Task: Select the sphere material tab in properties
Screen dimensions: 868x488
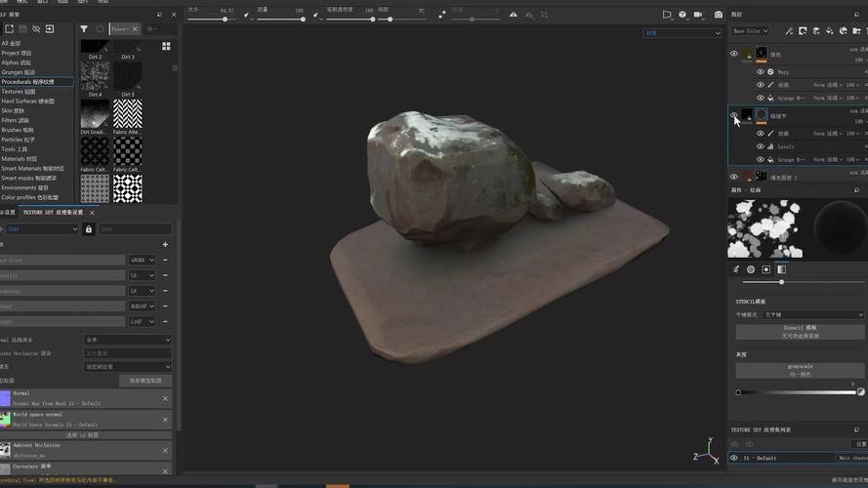Action: 751,269
